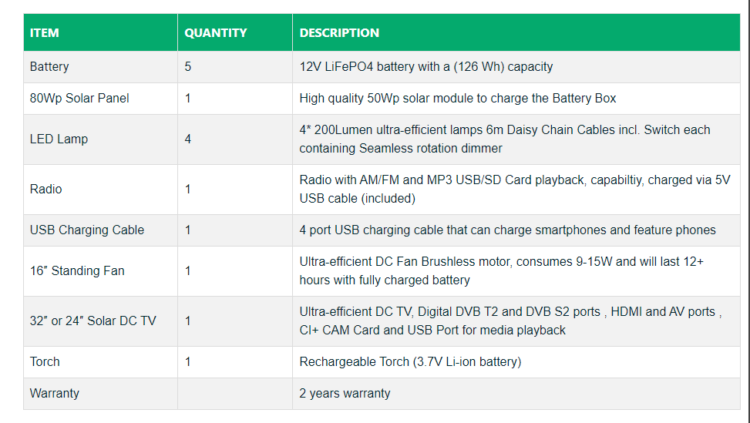Click the 12V LiFePO4 battery description
The image size is (750, 423).
426,67
